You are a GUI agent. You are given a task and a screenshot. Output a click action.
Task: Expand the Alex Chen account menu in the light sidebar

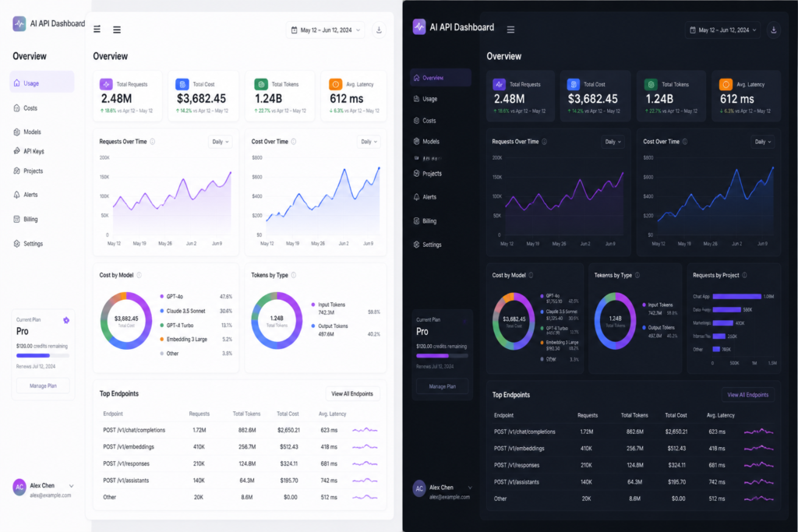coord(71,486)
